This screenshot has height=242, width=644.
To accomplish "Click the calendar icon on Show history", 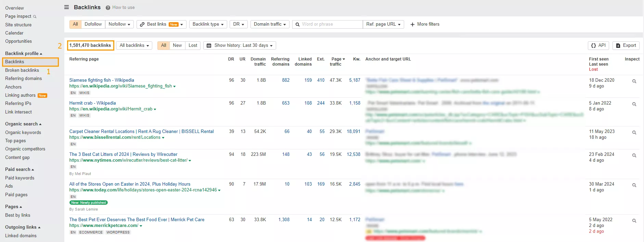I will pyautogui.click(x=209, y=45).
